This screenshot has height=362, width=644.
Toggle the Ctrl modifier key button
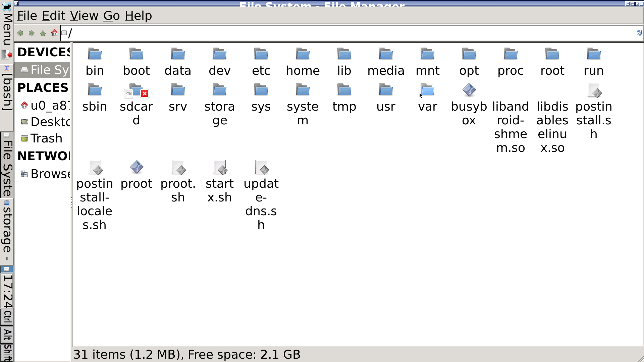click(x=7, y=316)
